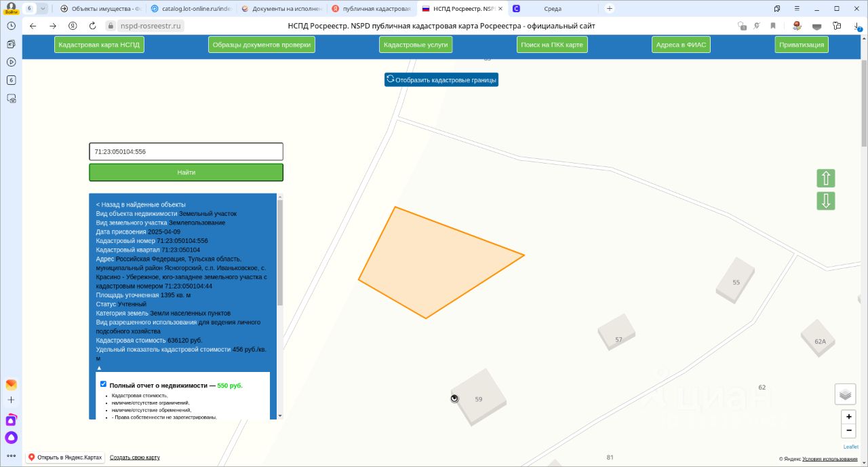Collapse details with white triangle
The width and height of the screenshot is (868, 467).
(99, 367)
